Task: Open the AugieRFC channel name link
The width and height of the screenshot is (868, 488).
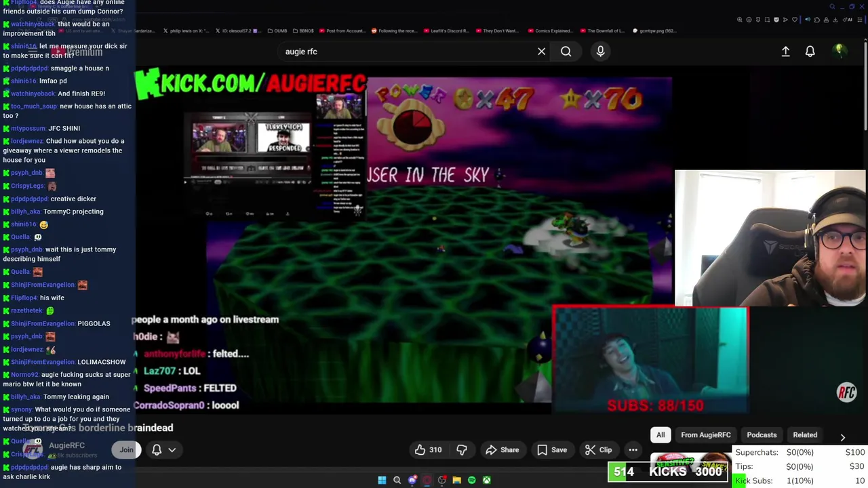Action: click(x=66, y=445)
